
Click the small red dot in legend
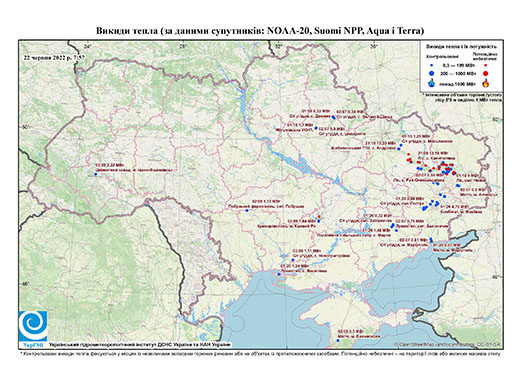[x=486, y=65]
